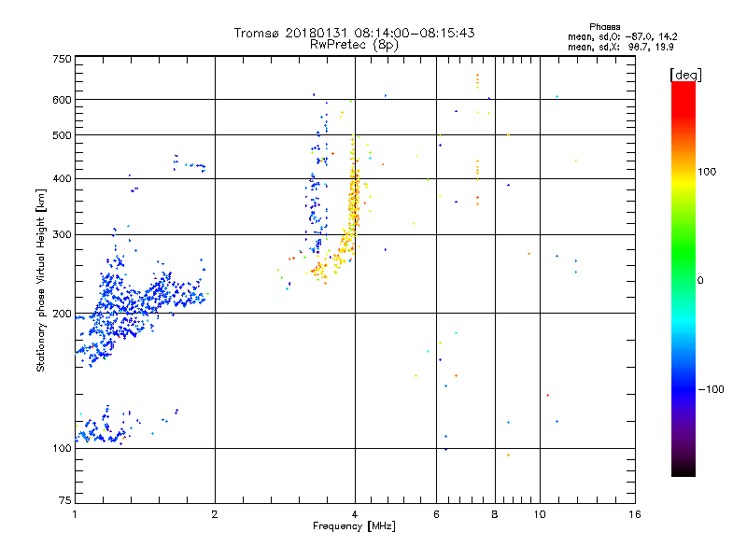Click the y-axis '200' tick label
This screenshot has width=747, height=560.
pyautogui.click(x=62, y=314)
